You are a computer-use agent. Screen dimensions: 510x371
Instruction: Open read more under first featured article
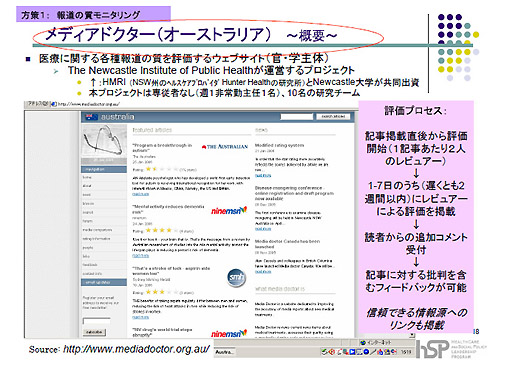coord(141,194)
